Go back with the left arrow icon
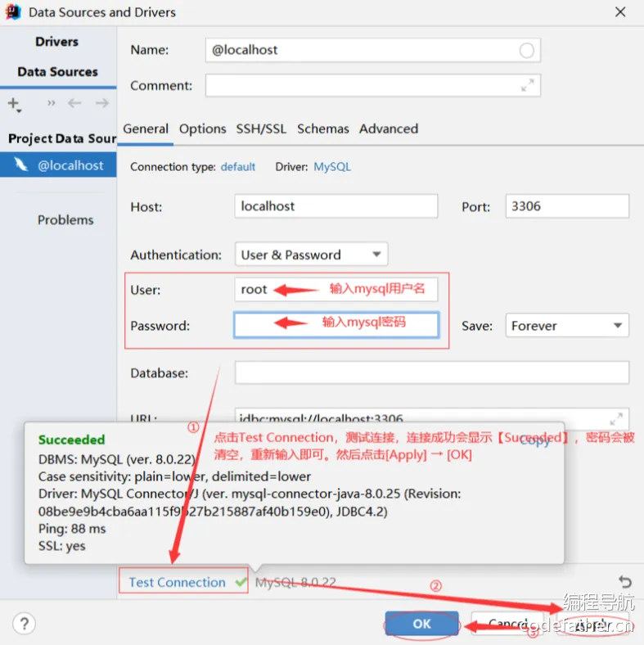 (x=74, y=103)
